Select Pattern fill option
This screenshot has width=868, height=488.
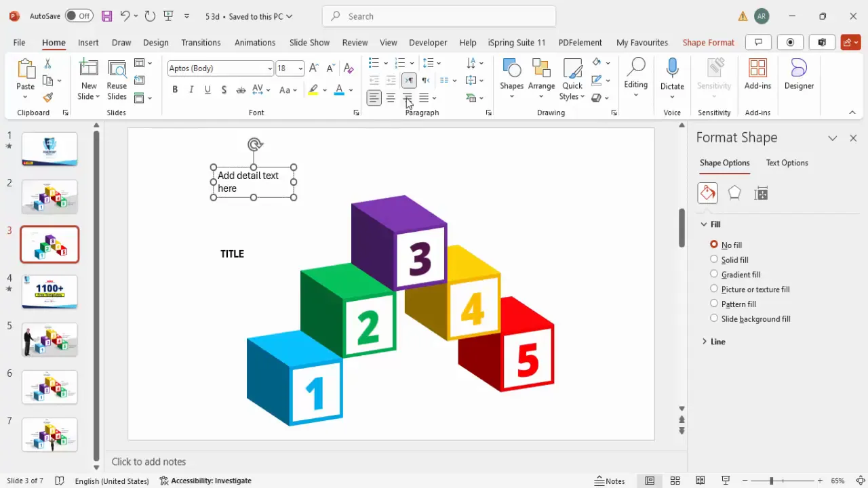714,304
